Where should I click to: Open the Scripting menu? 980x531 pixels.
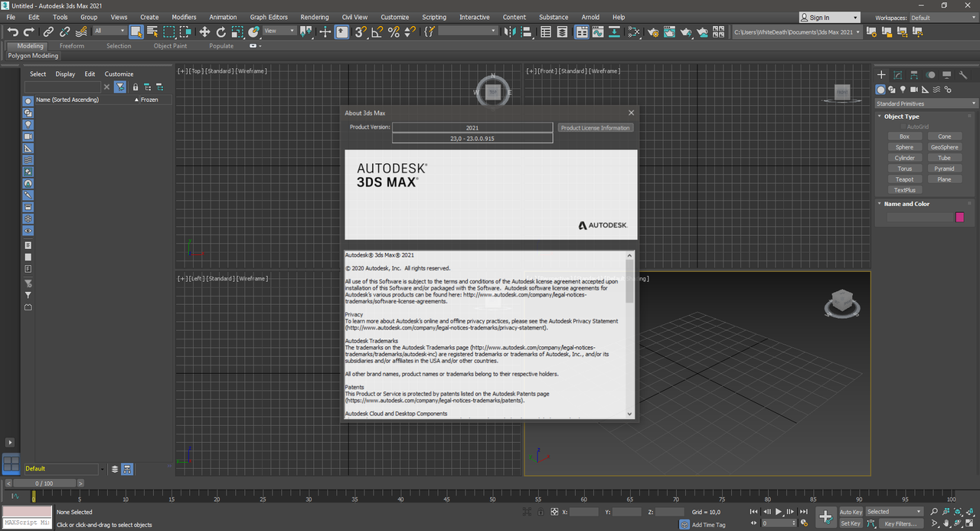coord(434,17)
